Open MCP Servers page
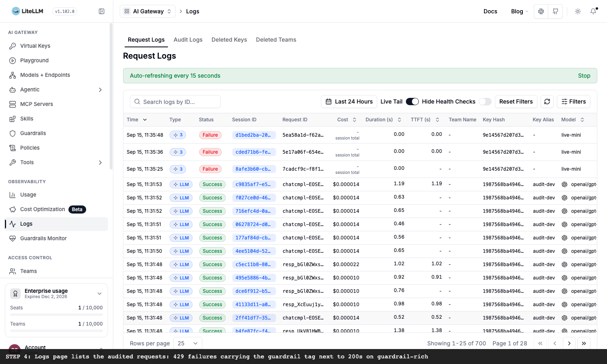Image resolution: width=607 pixels, height=364 pixels. (56, 104)
